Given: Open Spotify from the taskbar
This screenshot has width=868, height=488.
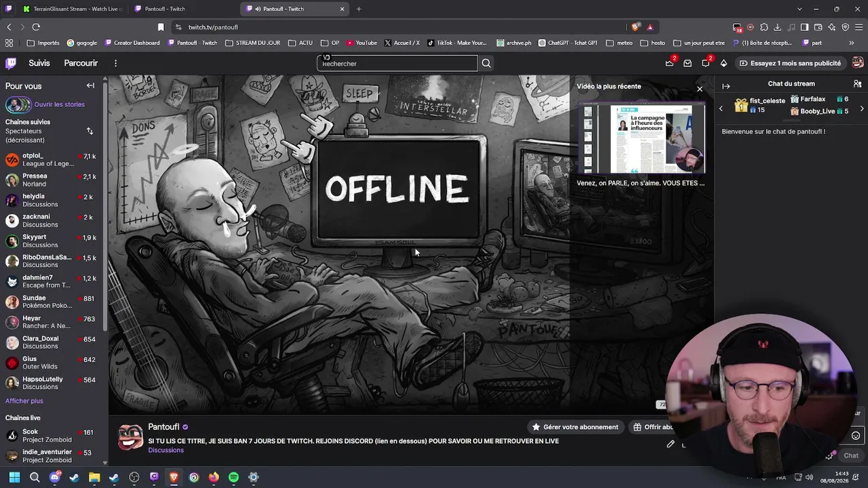Looking at the screenshot, I should (x=233, y=477).
